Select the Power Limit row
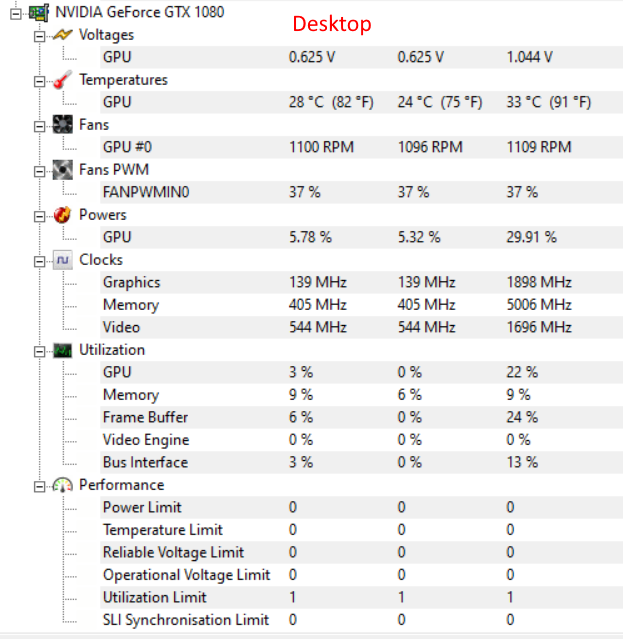Screen dimensions: 623x639 tap(142, 507)
